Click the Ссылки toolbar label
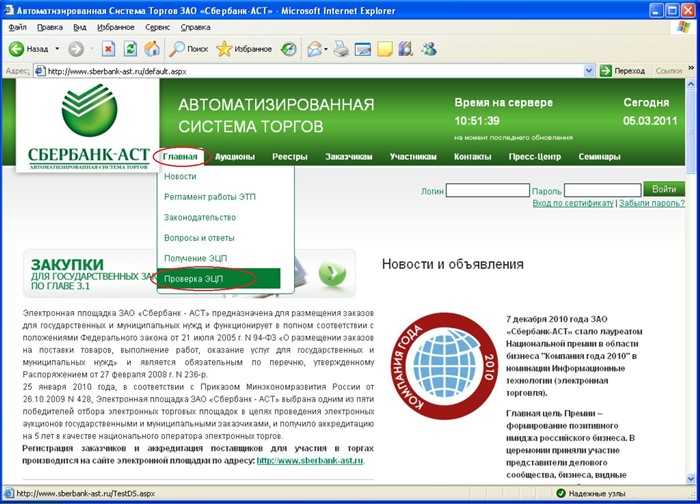Image resolution: width=700 pixels, height=504 pixels. click(668, 71)
